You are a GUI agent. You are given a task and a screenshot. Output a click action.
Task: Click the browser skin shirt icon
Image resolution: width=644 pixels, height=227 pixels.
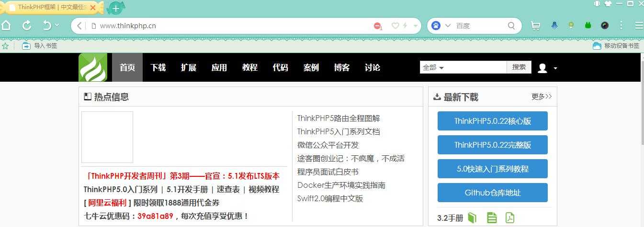[x=608, y=3]
